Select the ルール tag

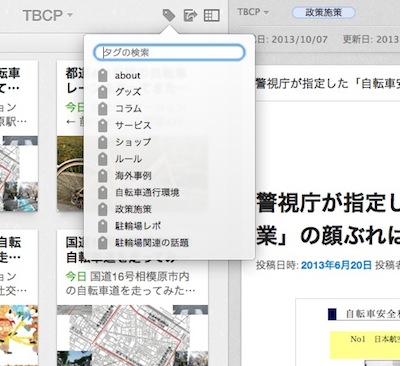click(x=128, y=159)
